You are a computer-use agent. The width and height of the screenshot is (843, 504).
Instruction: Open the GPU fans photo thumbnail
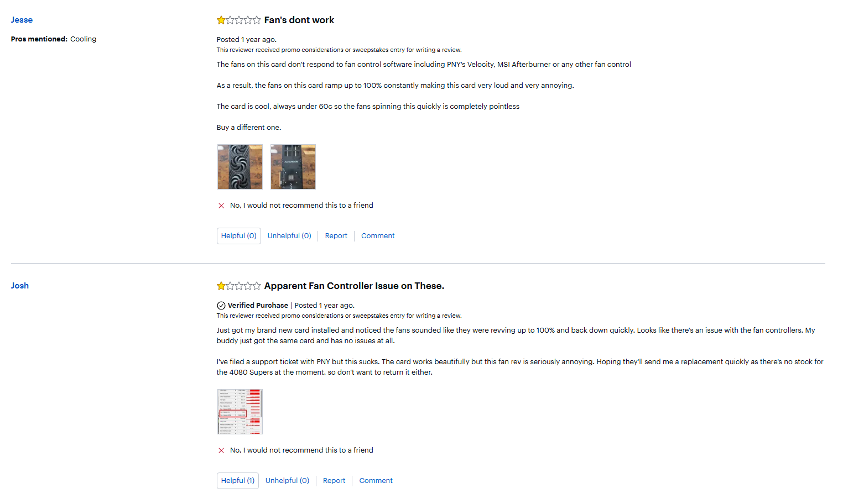240,167
